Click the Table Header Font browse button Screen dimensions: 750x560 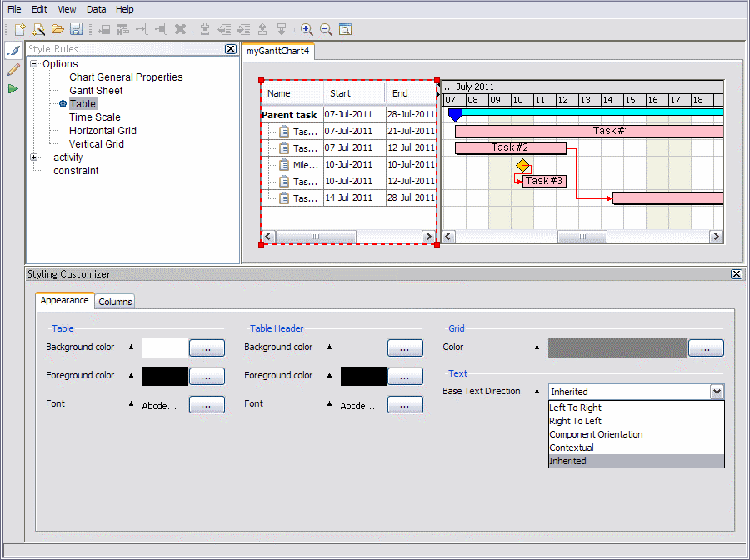(405, 404)
